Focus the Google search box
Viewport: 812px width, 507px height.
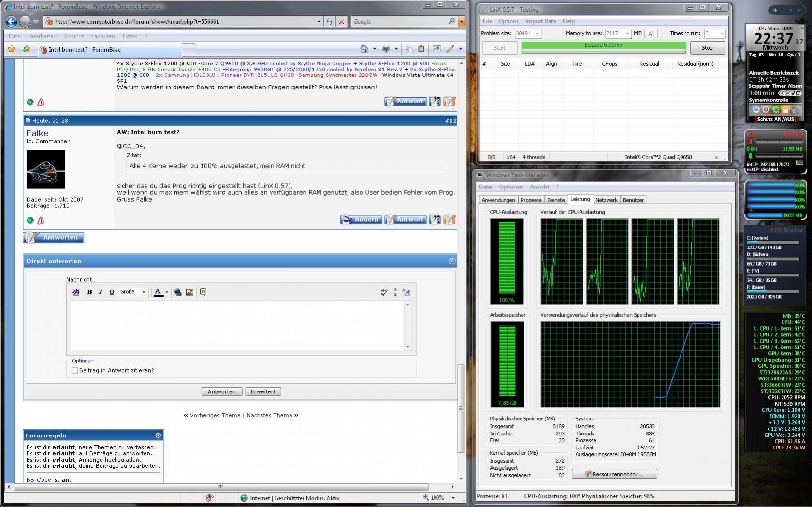(399, 21)
